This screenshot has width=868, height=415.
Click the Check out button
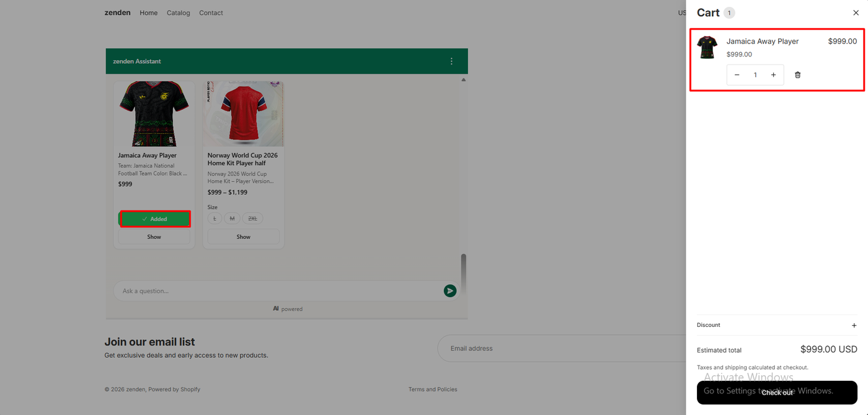tap(777, 393)
